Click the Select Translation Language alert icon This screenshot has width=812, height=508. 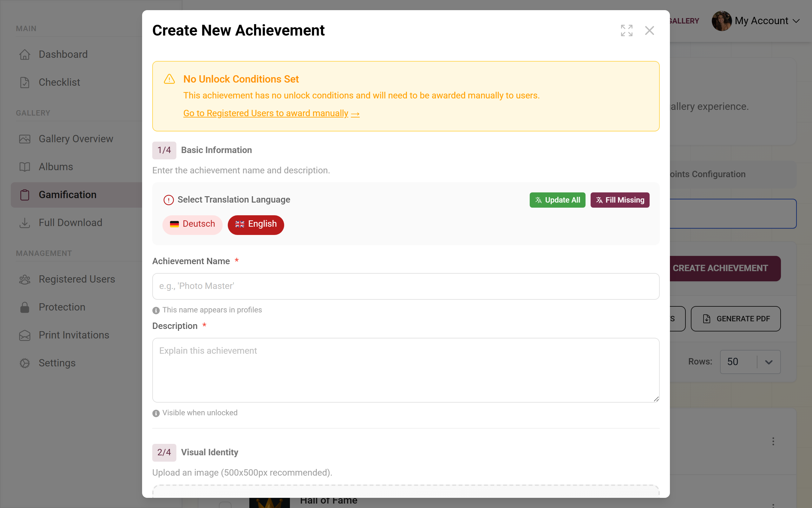point(168,200)
